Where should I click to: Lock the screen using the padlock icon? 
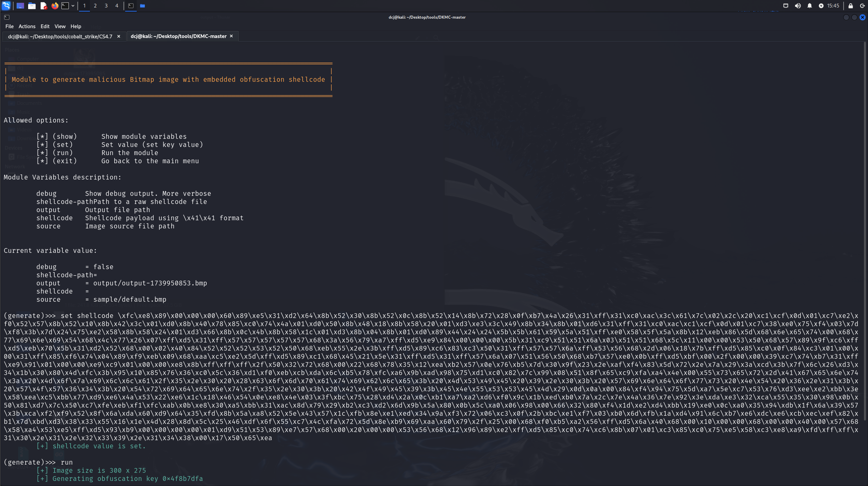(851, 6)
